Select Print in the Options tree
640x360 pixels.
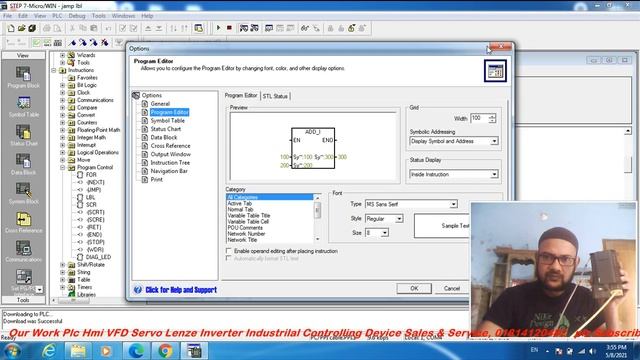pos(156,180)
